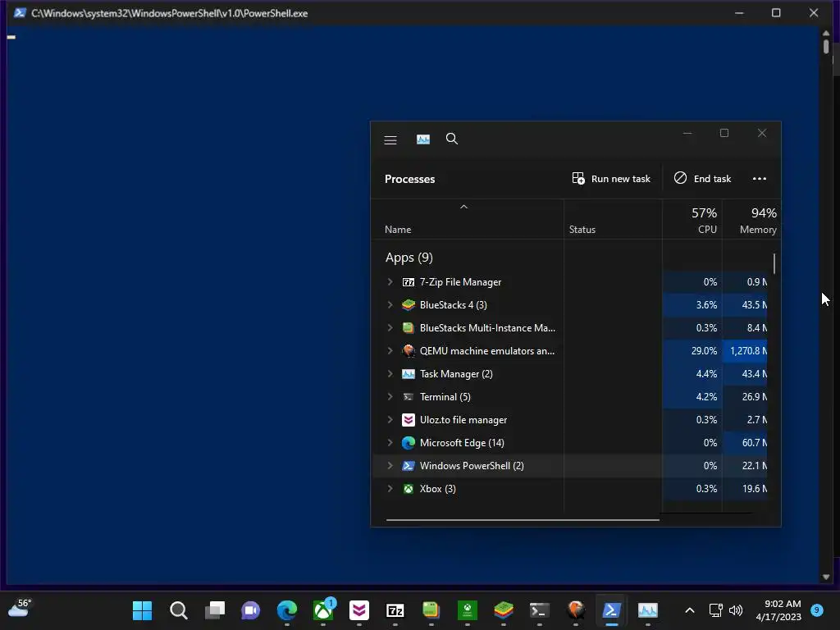This screenshot has height=630, width=840.
Task: Click the PowerShell window title bar icon
Action: 20,13
